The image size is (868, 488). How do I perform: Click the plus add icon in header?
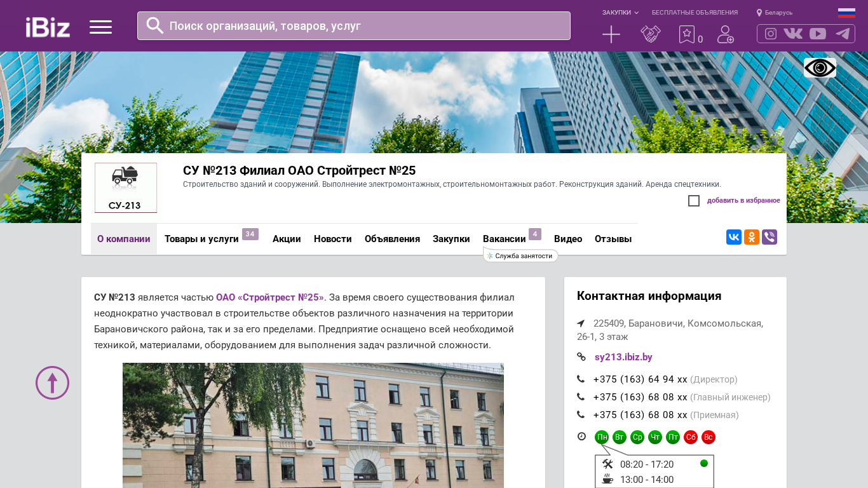tap(611, 34)
